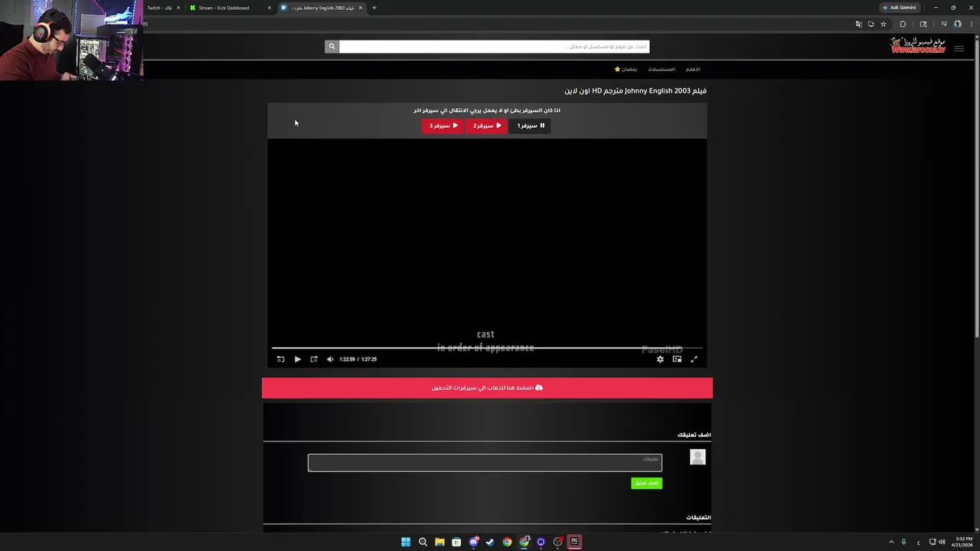The image size is (980, 551).
Task: Switch to server 2 (سيرفر 2)
Action: tap(487, 126)
